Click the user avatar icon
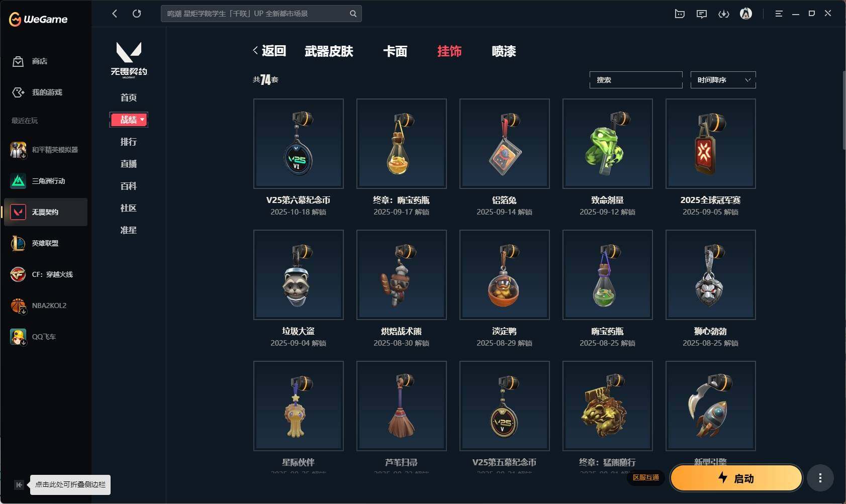 tap(746, 14)
